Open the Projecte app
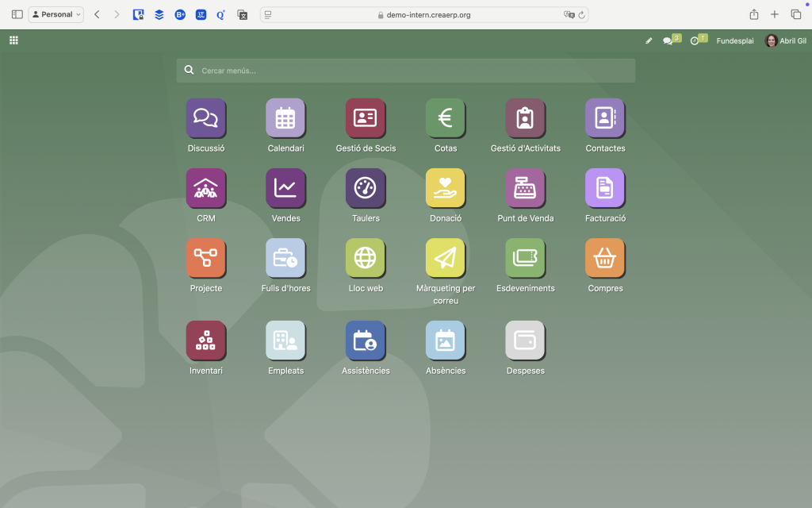Screen dimensions: 812x508 (206, 258)
